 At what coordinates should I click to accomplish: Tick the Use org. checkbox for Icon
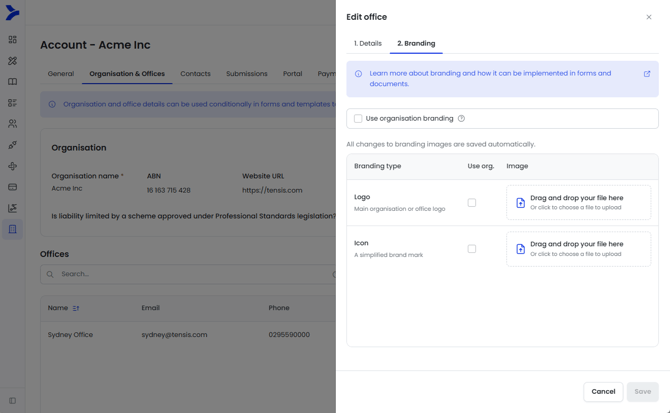(472, 249)
